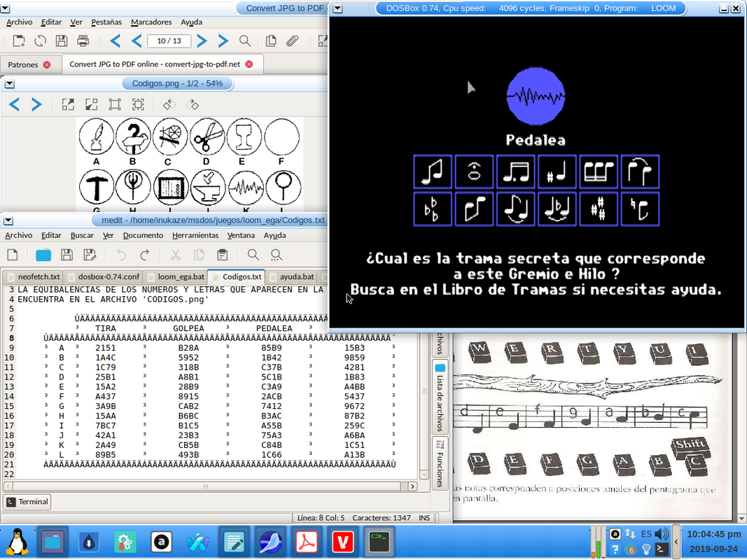
Task: Switch to neofetch.txt tab in medit
Action: coord(34,276)
